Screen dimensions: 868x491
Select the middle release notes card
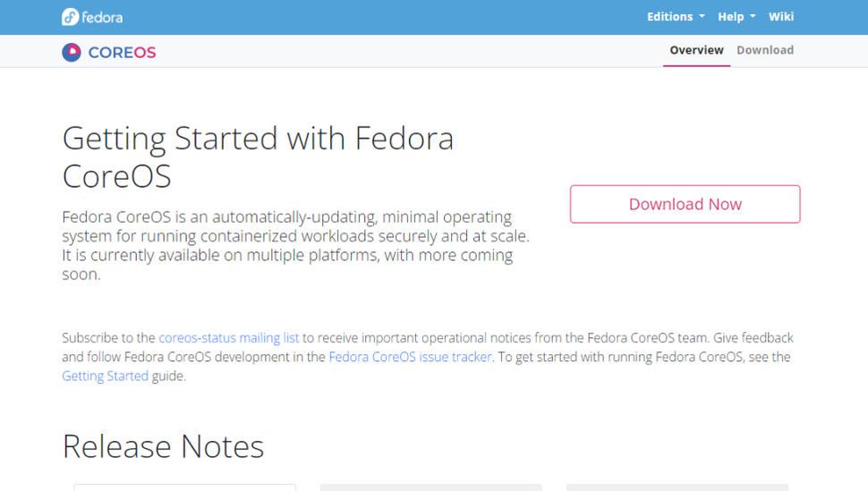430,487
